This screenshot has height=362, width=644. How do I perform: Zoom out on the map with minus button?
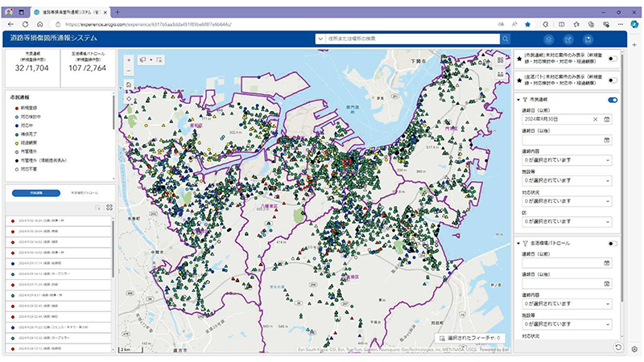(x=129, y=71)
